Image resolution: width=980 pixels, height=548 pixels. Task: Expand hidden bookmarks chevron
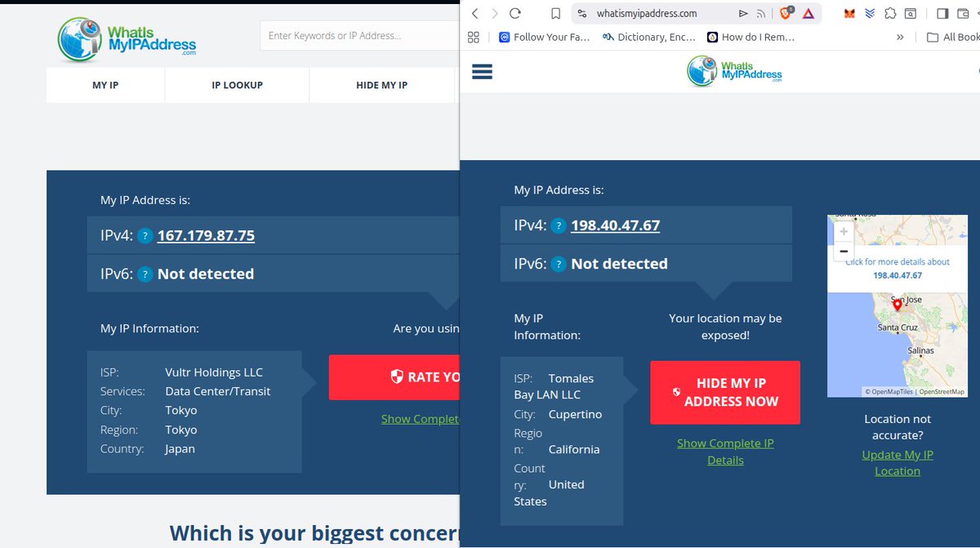[x=900, y=37]
